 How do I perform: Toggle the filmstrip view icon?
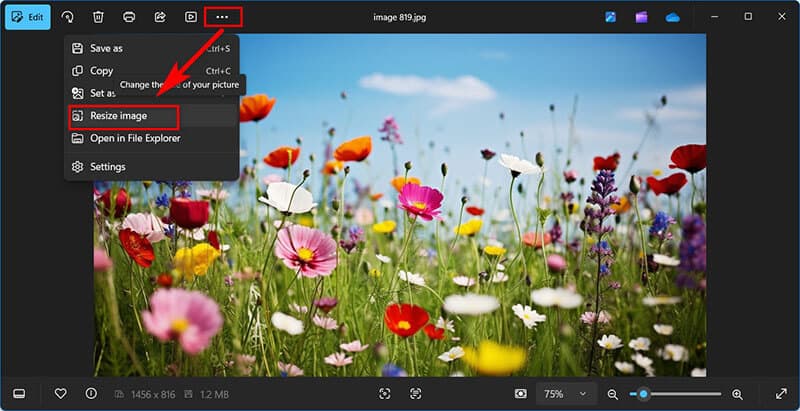pyautogui.click(x=19, y=394)
